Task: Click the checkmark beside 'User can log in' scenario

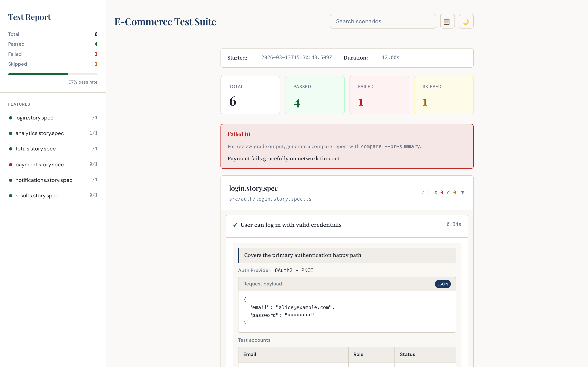Action: click(235, 225)
